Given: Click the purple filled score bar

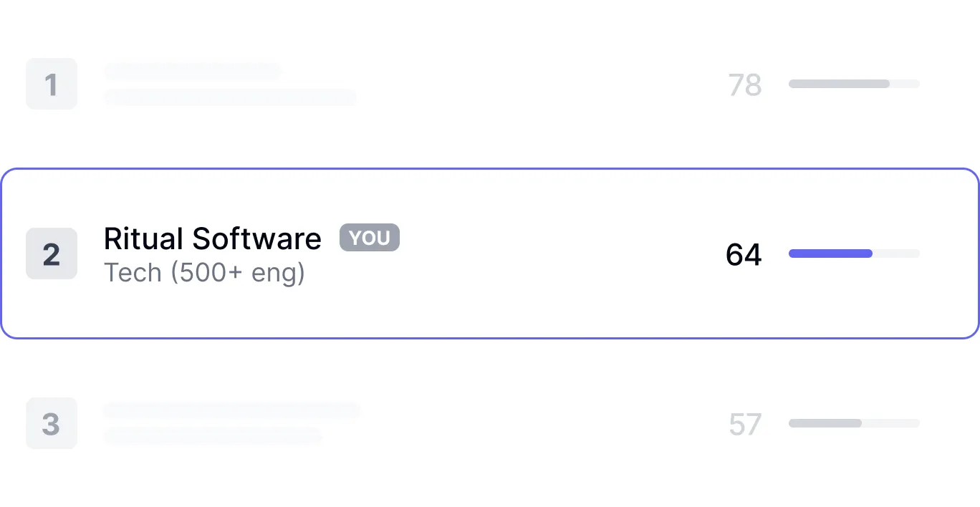Looking at the screenshot, I should click(830, 253).
